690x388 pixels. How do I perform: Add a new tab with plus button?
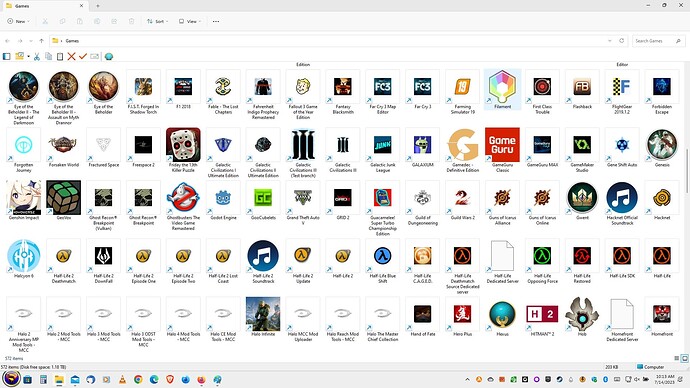pyautogui.click(x=98, y=6)
